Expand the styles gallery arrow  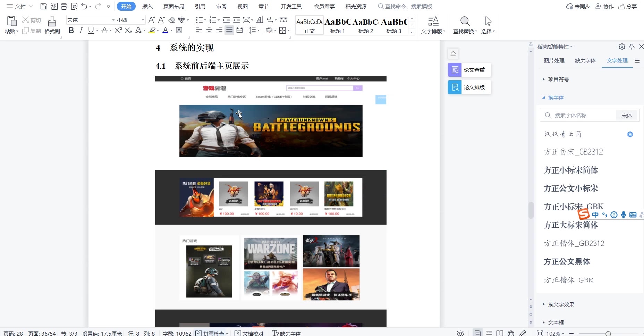tap(412, 32)
